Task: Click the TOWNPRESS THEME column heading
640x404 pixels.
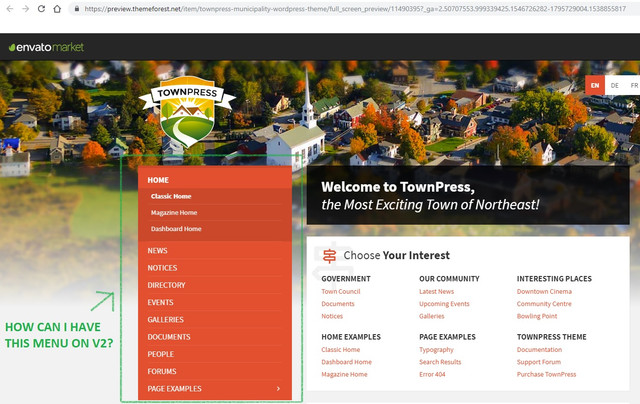Action: tap(551, 337)
